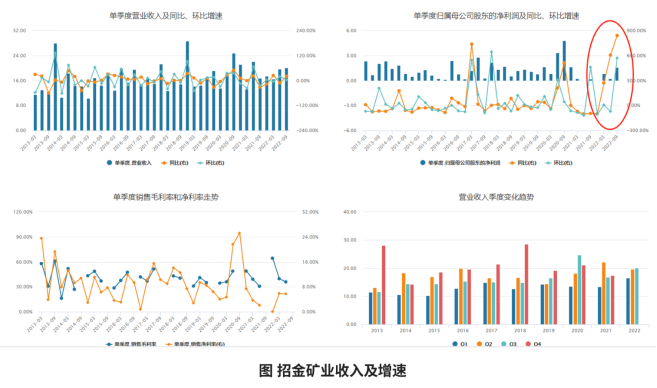
Task: Toggle 同比(右) legend in net profit chart
Action: coord(523,163)
